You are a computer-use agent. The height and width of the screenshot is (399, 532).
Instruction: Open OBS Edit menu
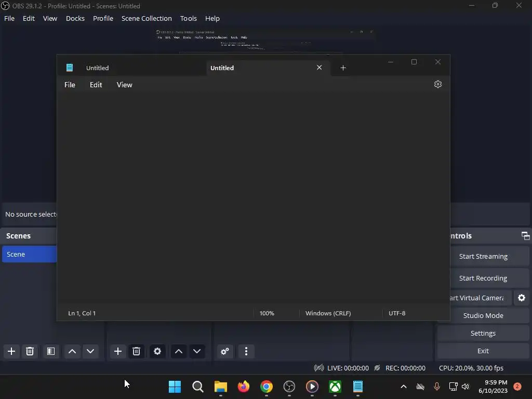click(x=29, y=18)
